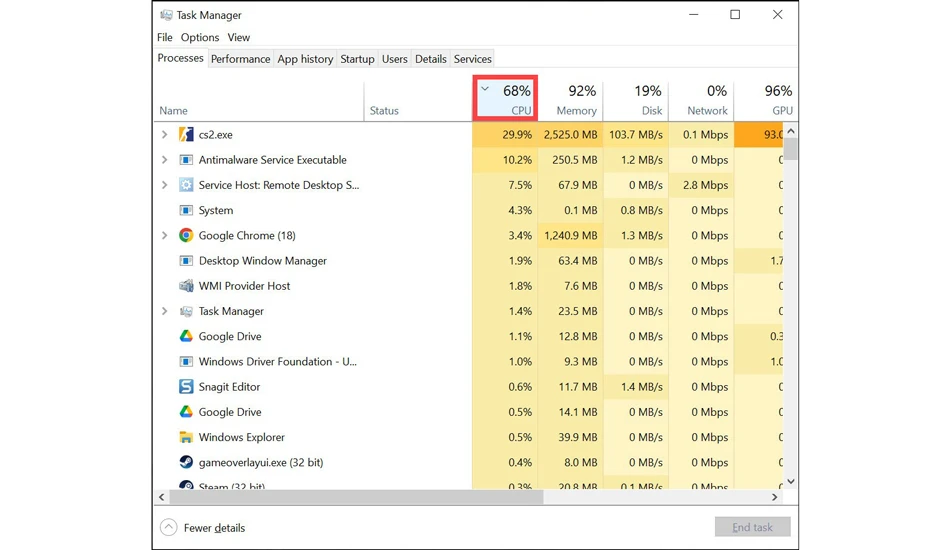Click the Windows Driver Foundation icon
The image size is (950, 550).
pos(186,362)
